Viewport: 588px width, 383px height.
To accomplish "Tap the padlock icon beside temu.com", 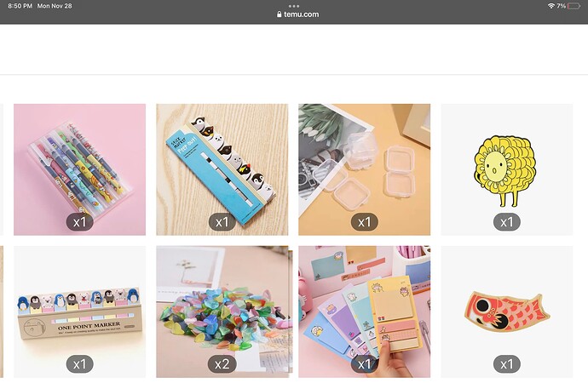I will 279,14.
